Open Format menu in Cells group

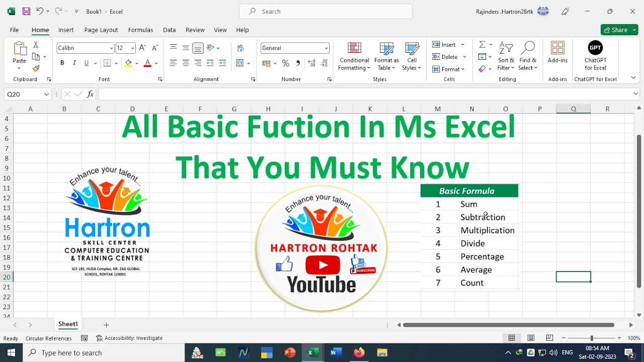tap(448, 69)
